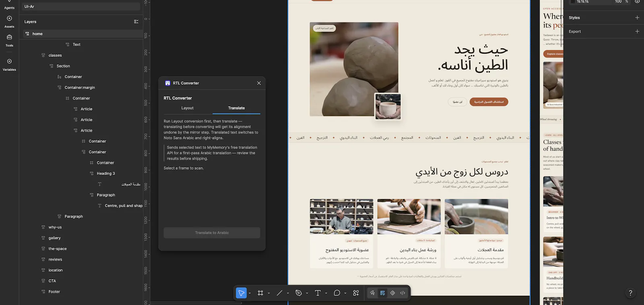Click the diamond prototype mode icon
The height and width of the screenshot is (305, 644).
click(392, 293)
